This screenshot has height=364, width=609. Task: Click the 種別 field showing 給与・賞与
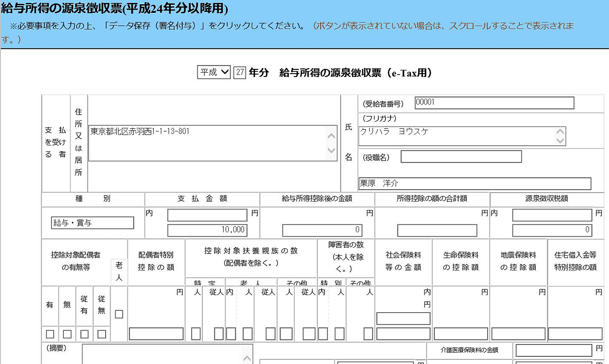92,222
